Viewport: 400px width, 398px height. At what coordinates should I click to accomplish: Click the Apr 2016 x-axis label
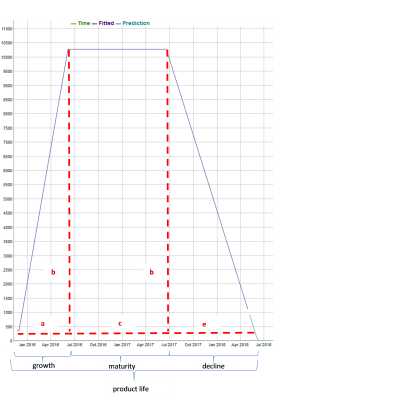coord(51,345)
